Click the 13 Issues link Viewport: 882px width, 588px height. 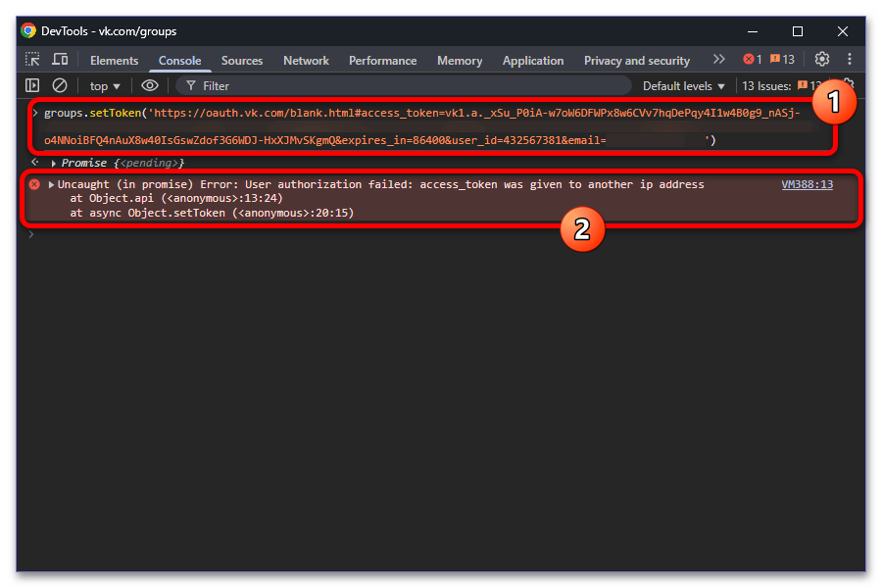[782, 86]
